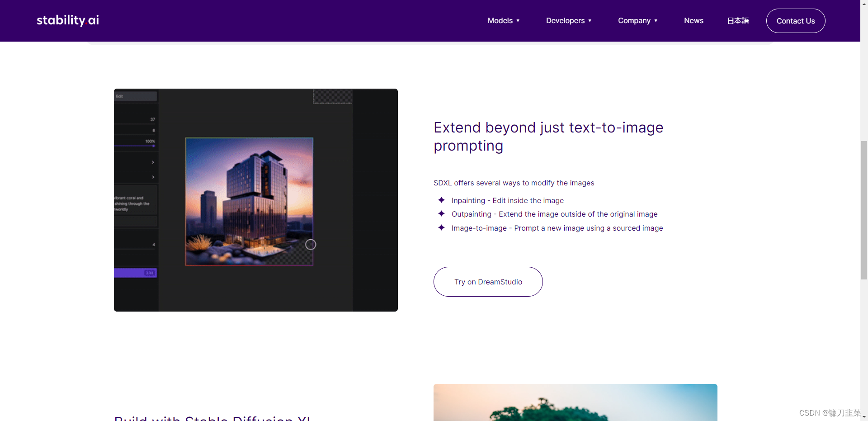Click the building image in the canvas
This screenshot has width=868, height=421.
tap(249, 202)
